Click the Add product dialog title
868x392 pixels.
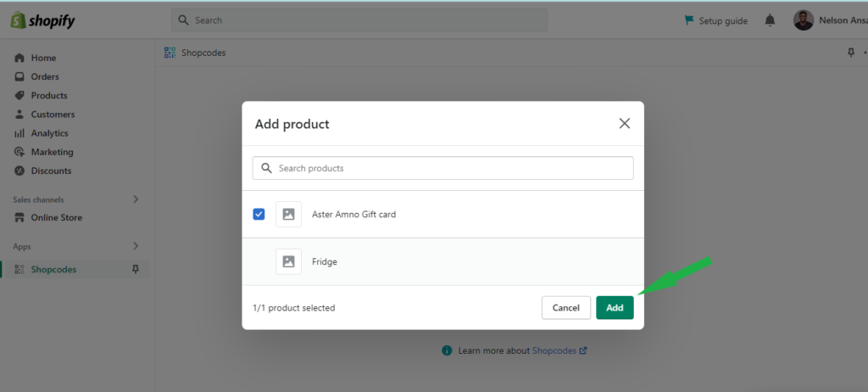click(x=292, y=124)
